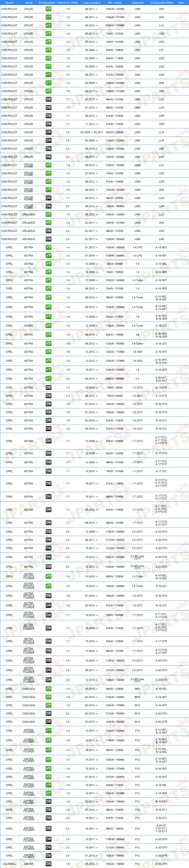
Task: Click the 147kW / 200KM power cell
Action: [x=115, y=777]
